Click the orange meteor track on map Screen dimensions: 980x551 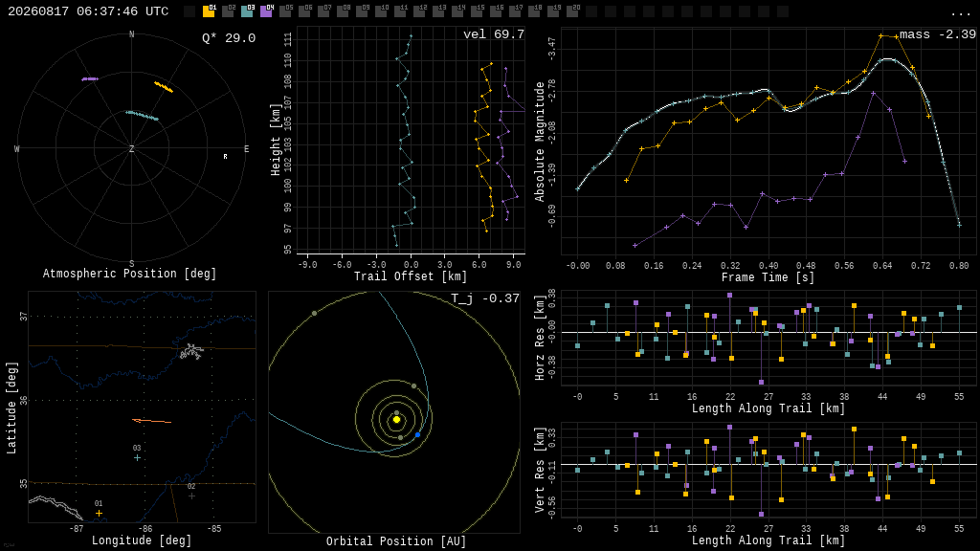152,421
